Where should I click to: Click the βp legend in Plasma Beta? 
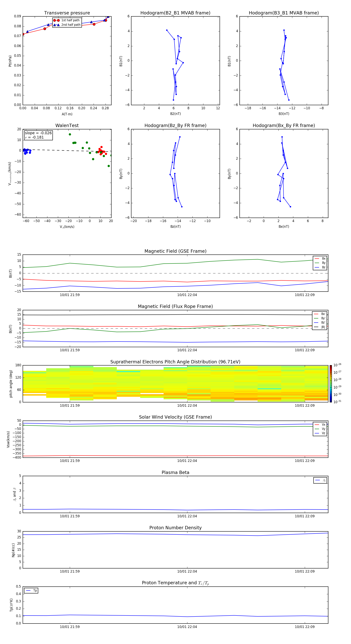pos(320,480)
